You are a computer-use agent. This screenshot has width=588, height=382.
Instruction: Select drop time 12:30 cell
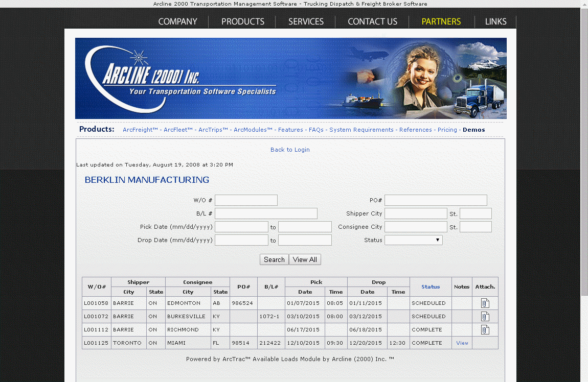398,343
